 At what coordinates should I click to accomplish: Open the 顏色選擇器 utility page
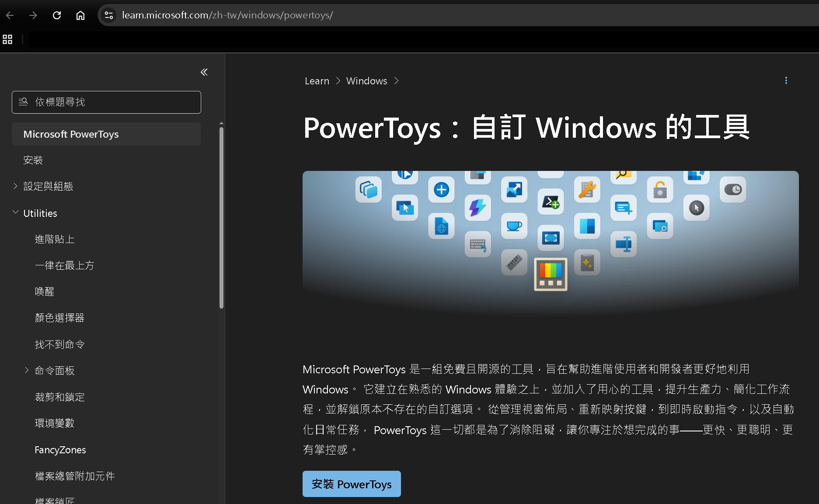pos(59,318)
